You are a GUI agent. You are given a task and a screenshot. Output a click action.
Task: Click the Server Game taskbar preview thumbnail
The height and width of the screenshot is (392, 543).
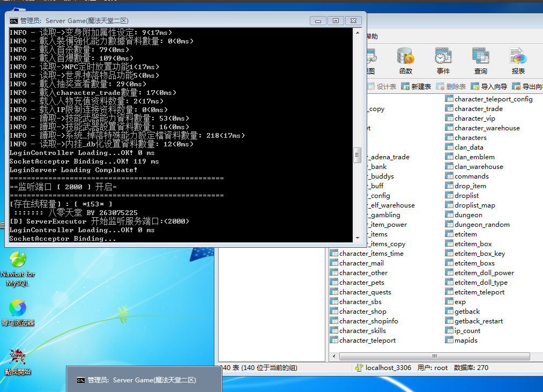pyautogui.click(x=144, y=380)
